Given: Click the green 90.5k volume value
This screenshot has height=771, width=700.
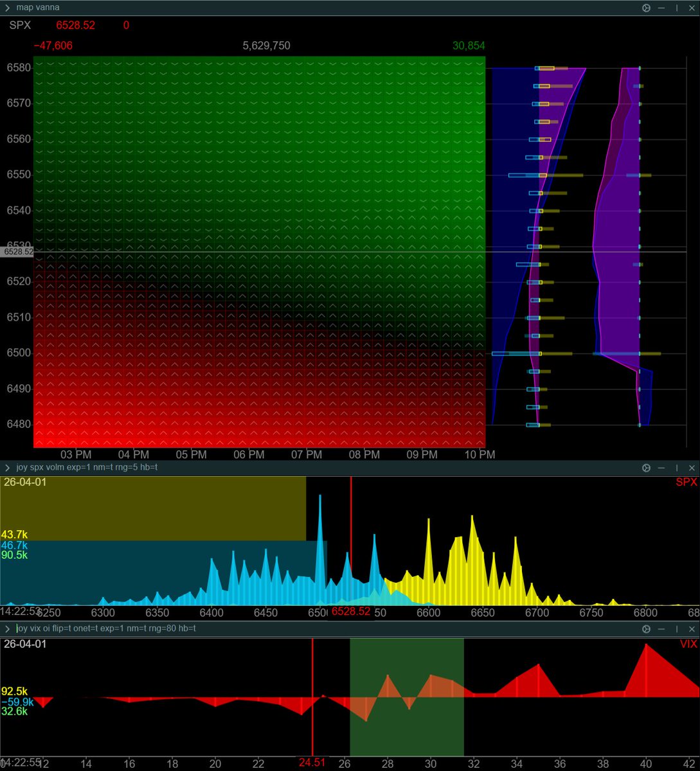Looking at the screenshot, I should tap(14, 555).
